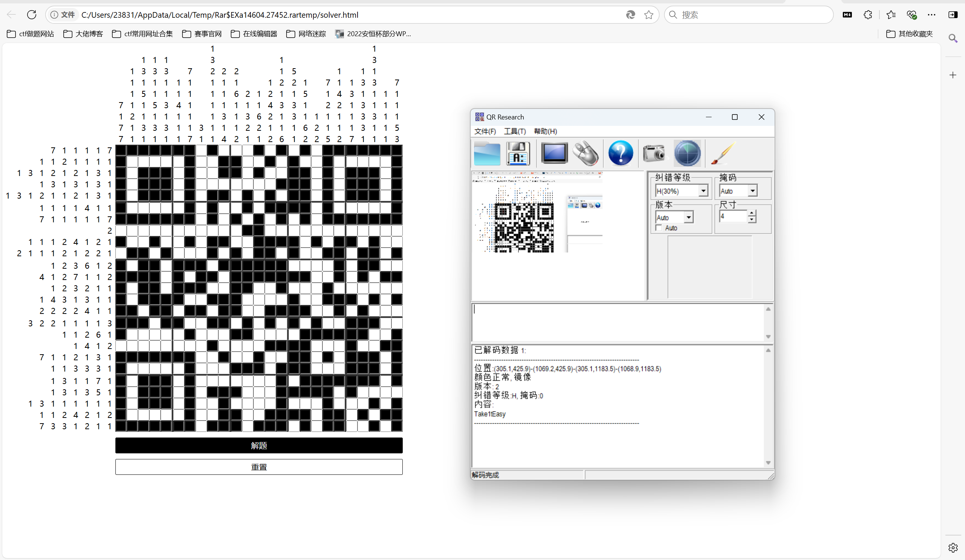
Task: Click the decoded data scrollbar up arrow
Action: (x=768, y=350)
